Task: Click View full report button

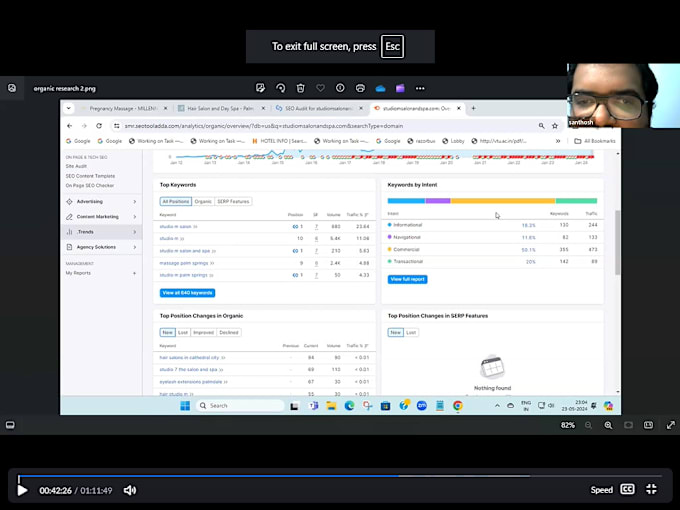Action: click(x=407, y=279)
